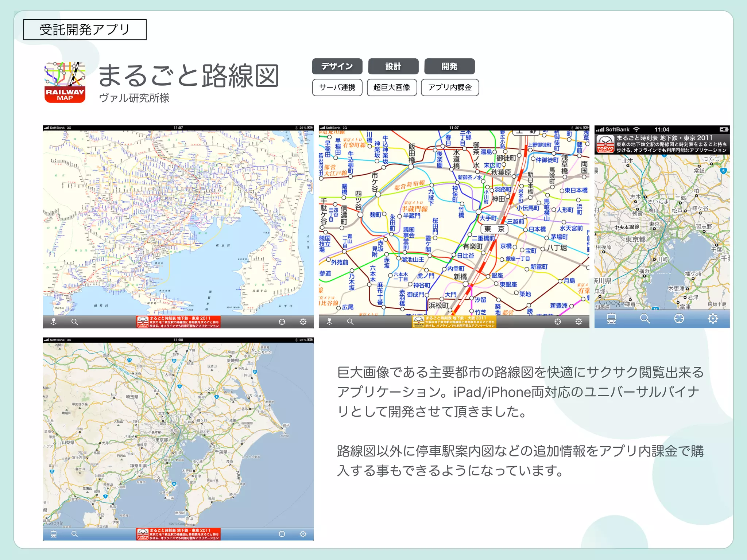Screen dimensions: 747x560
Task: Click battery icon in iPhone screenshot status bar
Action: click(724, 129)
